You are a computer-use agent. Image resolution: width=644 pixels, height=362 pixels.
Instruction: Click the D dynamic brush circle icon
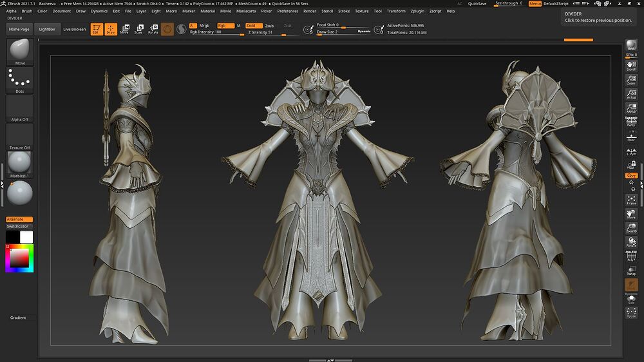(379, 30)
